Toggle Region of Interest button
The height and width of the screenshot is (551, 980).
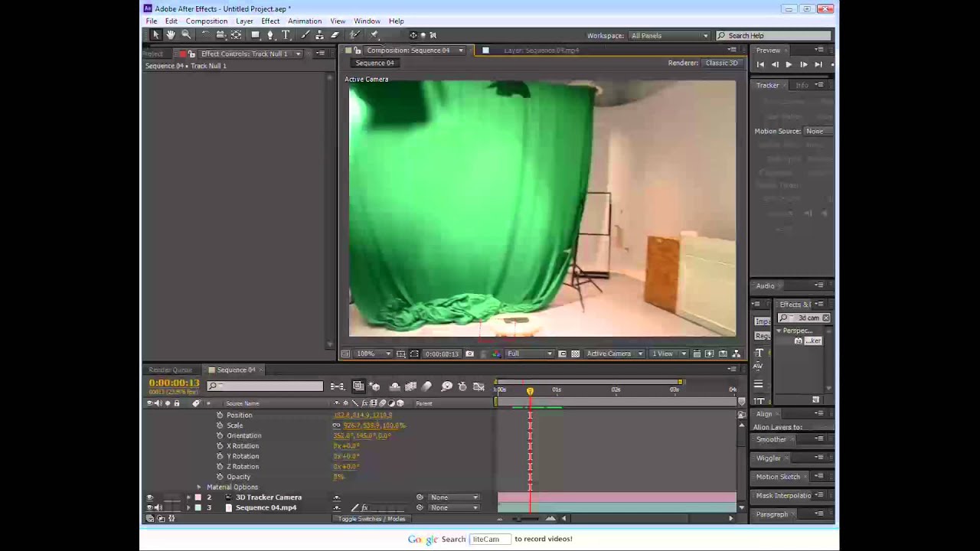pos(562,354)
